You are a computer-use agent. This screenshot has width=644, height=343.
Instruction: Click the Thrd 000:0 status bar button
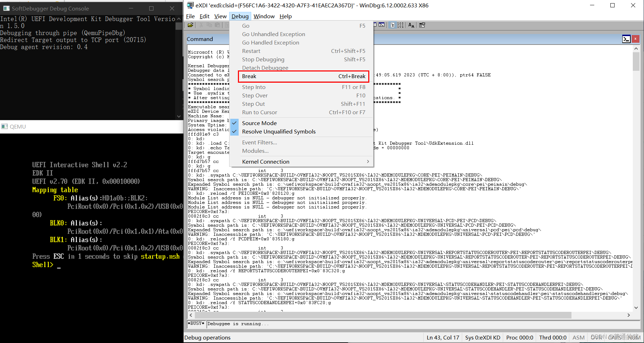point(553,337)
